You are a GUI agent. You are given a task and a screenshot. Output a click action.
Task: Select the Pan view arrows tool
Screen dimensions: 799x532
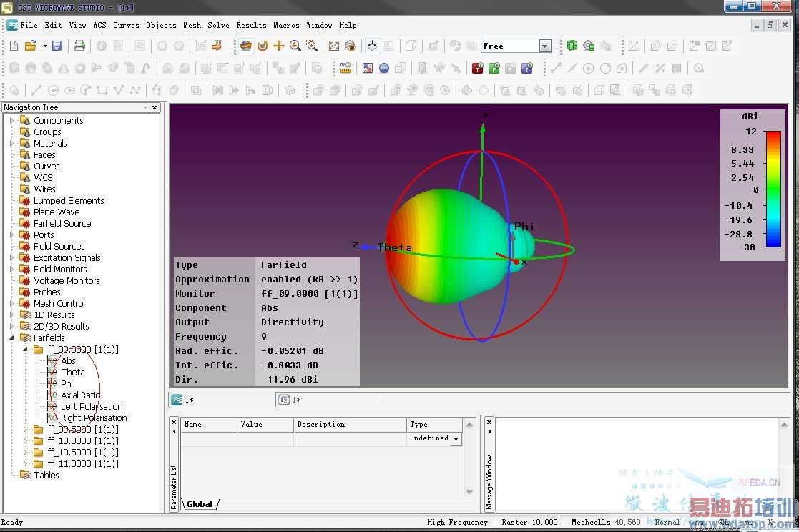click(279, 46)
